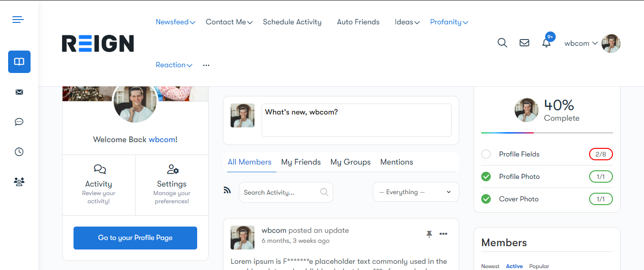Click the Profile Fields incomplete circle
The height and width of the screenshot is (270, 644).
click(486, 154)
